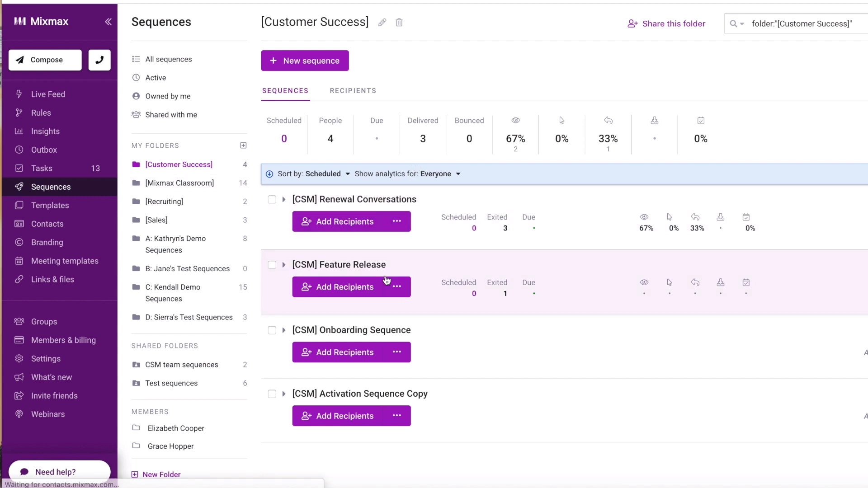Image resolution: width=868 pixels, height=488 pixels.
Task: Expand the [CSM] Onboarding Sequence row
Action: (x=284, y=330)
